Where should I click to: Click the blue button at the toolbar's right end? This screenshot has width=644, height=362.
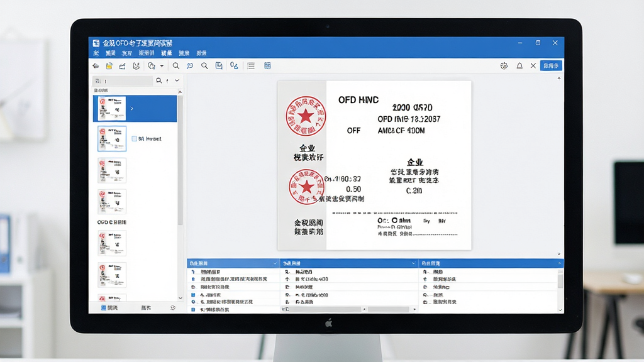tap(551, 65)
